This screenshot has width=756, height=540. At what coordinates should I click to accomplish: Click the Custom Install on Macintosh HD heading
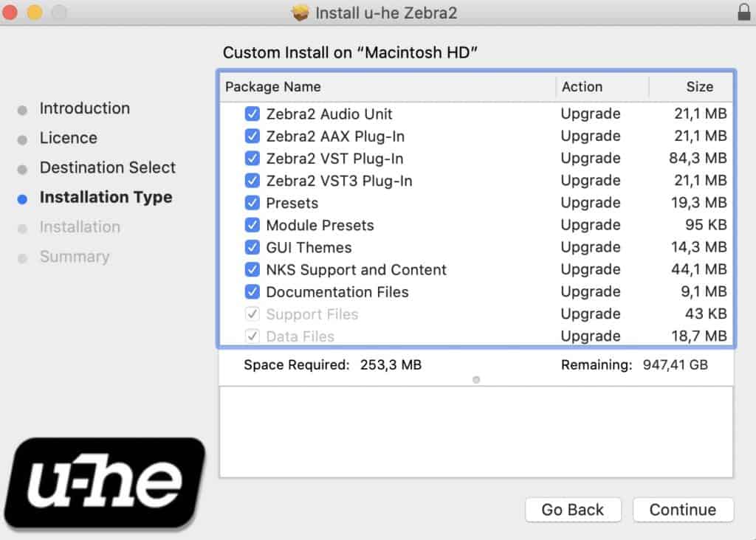click(350, 52)
